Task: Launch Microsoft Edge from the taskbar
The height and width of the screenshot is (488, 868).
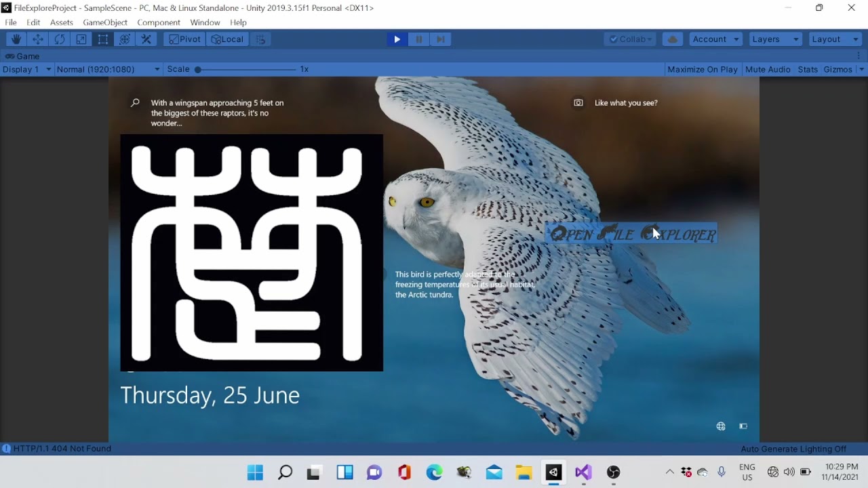Action: [434, 472]
